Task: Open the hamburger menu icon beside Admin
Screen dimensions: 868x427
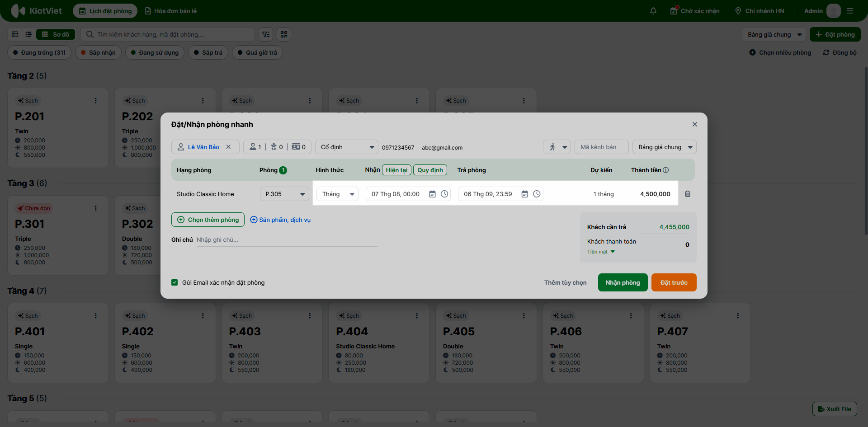Action: coord(850,11)
